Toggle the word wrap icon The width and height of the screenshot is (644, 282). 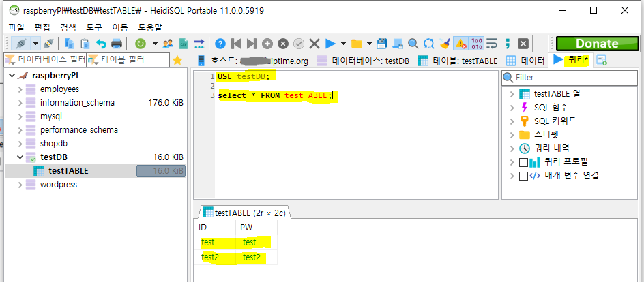492,43
